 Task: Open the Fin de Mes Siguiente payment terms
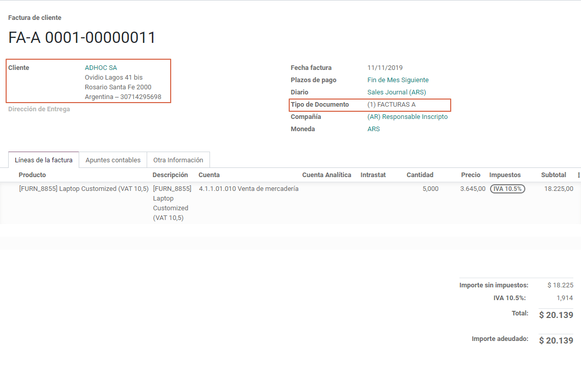pyautogui.click(x=398, y=80)
